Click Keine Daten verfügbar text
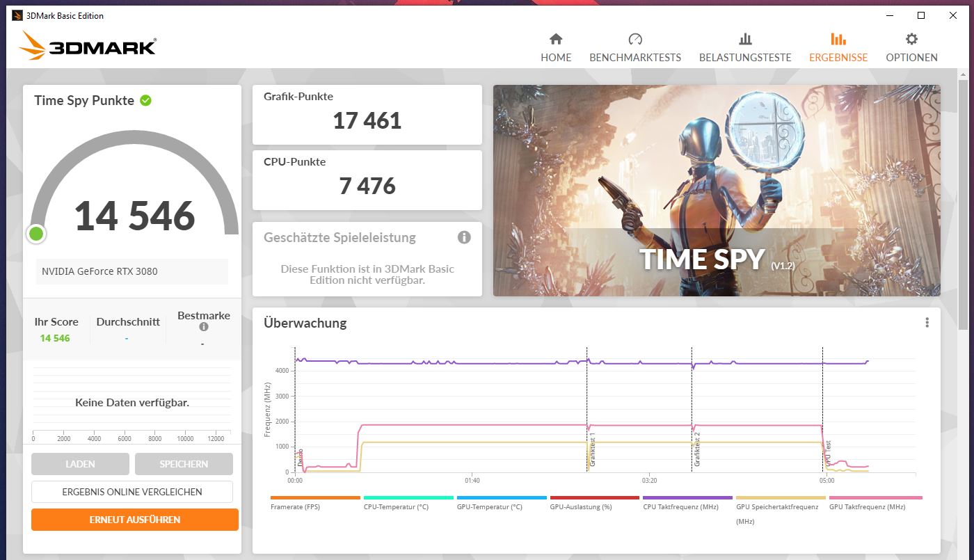 pyautogui.click(x=132, y=403)
